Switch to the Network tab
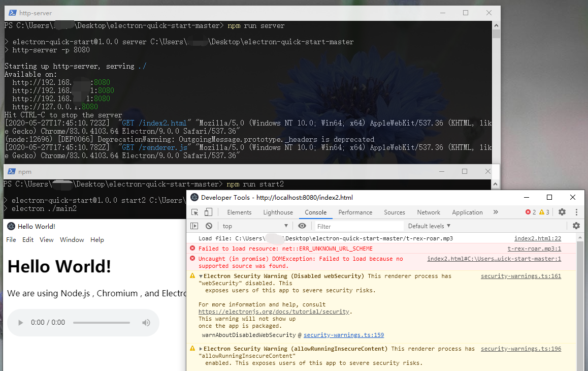The image size is (588, 371). pos(428,212)
